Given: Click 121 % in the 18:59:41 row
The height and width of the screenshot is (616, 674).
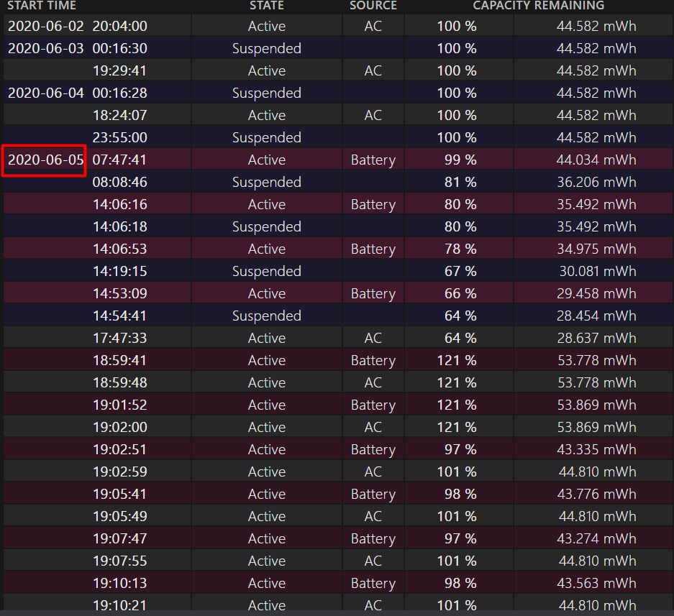Looking at the screenshot, I should [457, 360].
